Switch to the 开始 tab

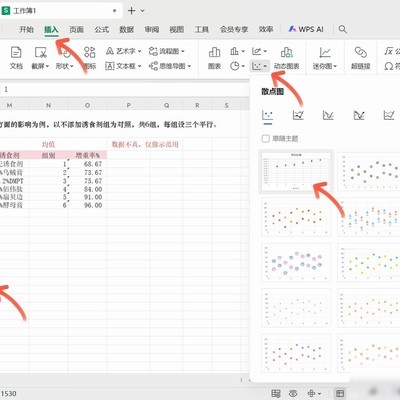[26, 29]
